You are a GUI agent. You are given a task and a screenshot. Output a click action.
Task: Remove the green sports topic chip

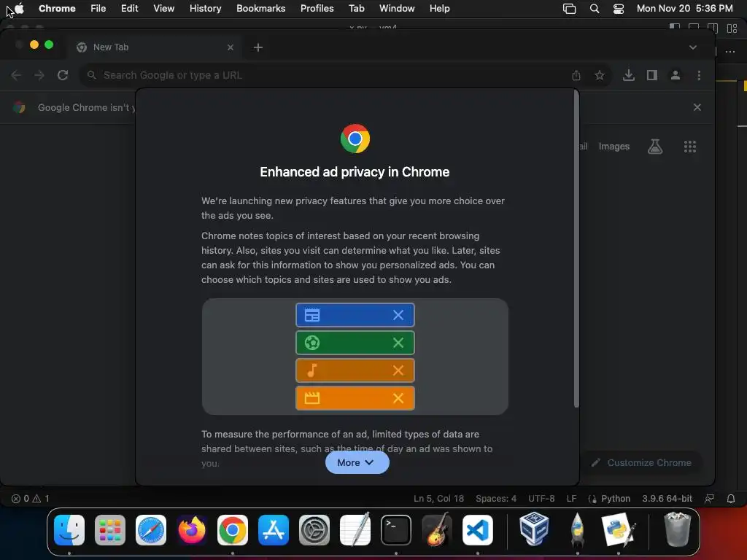click(x=398, y=343)
